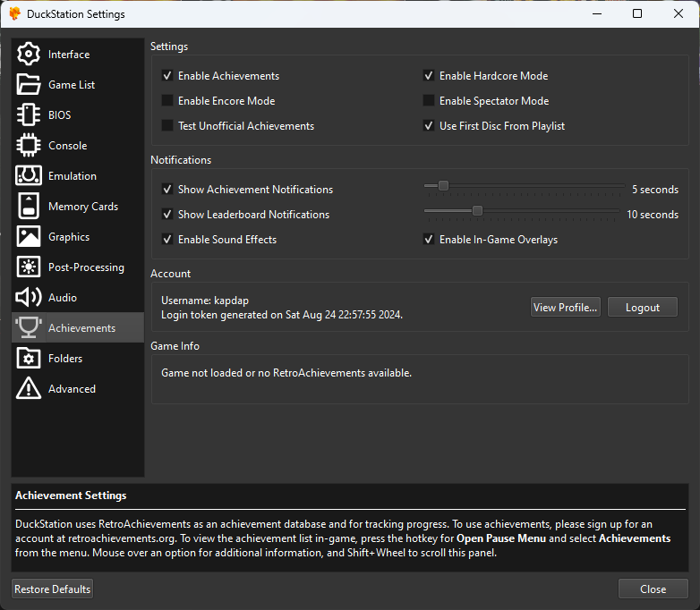Disable the Enable Achievements checkbox
The image size is (700, 610).
pos(167,76)
